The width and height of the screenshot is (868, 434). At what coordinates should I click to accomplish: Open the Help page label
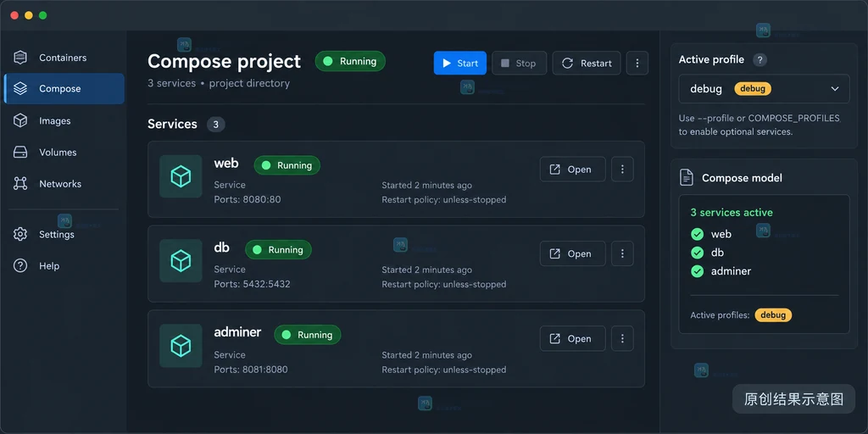point(49,265)
